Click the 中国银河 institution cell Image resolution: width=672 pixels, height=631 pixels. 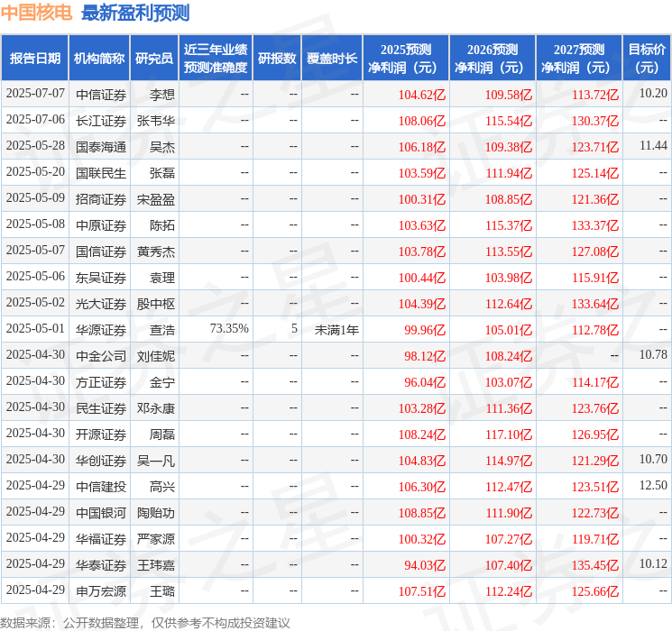(x=101, y=513)
